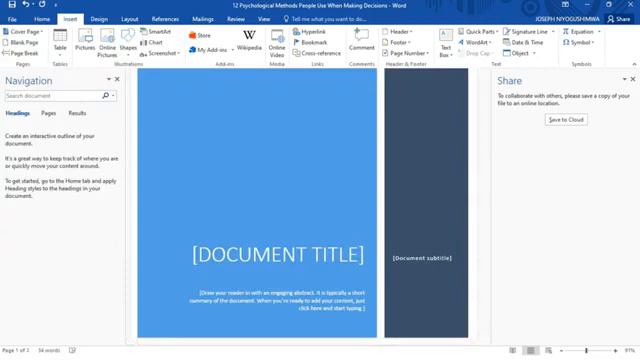Open the Signature Line dropdown
The image size is (640, 360).
tap(553, 31)
